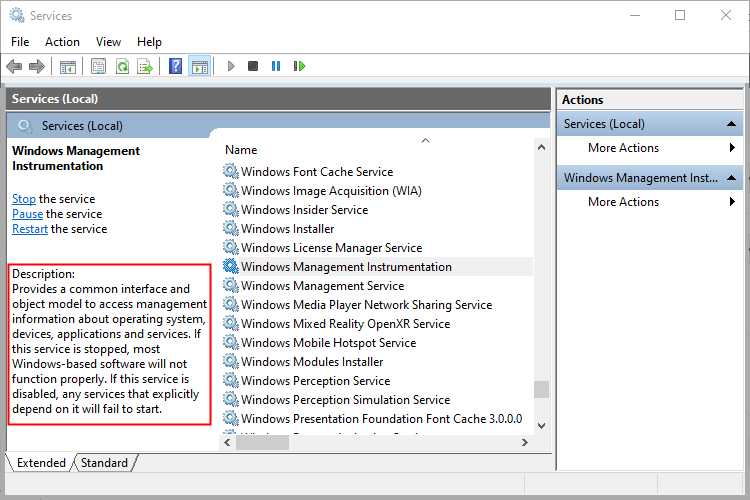Click the Back arrow toolbar icon

[14, 66]
